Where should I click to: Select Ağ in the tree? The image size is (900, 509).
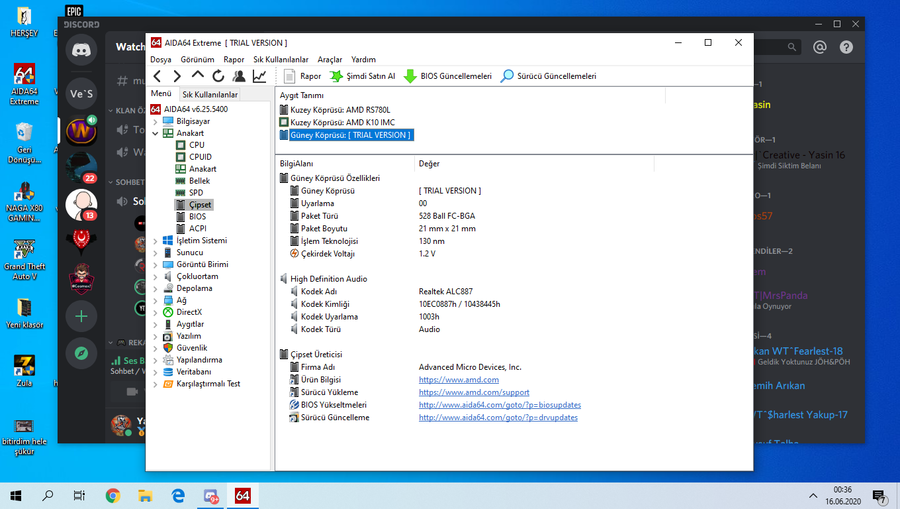(x=181, y=300)
